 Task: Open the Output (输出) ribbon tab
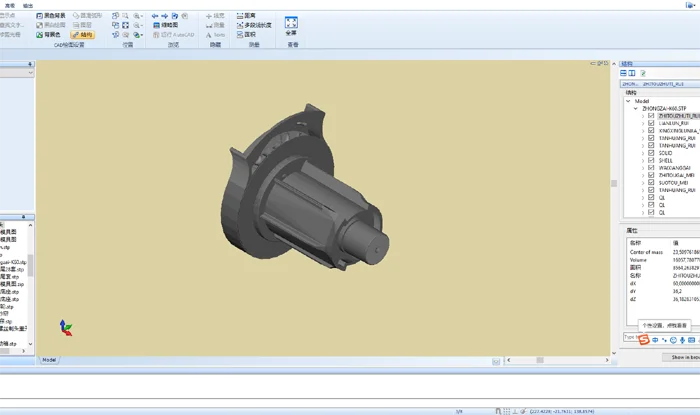coord(27,4)
